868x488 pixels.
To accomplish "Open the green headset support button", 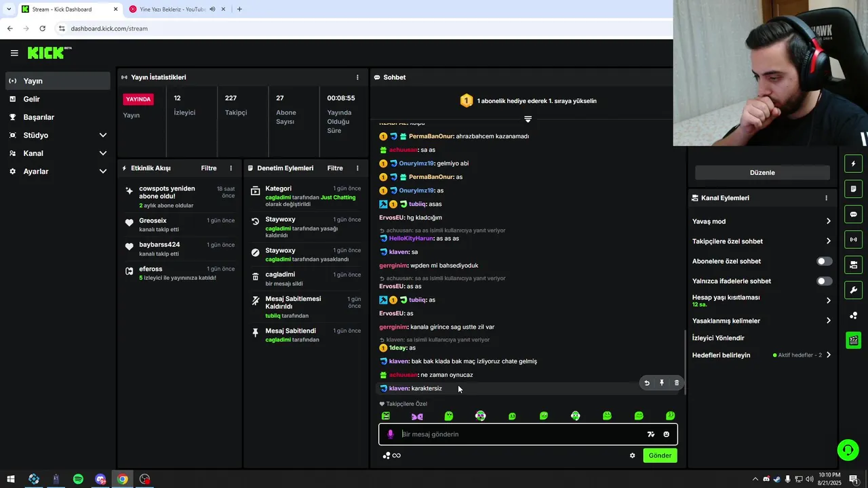I will coord(847,450).
